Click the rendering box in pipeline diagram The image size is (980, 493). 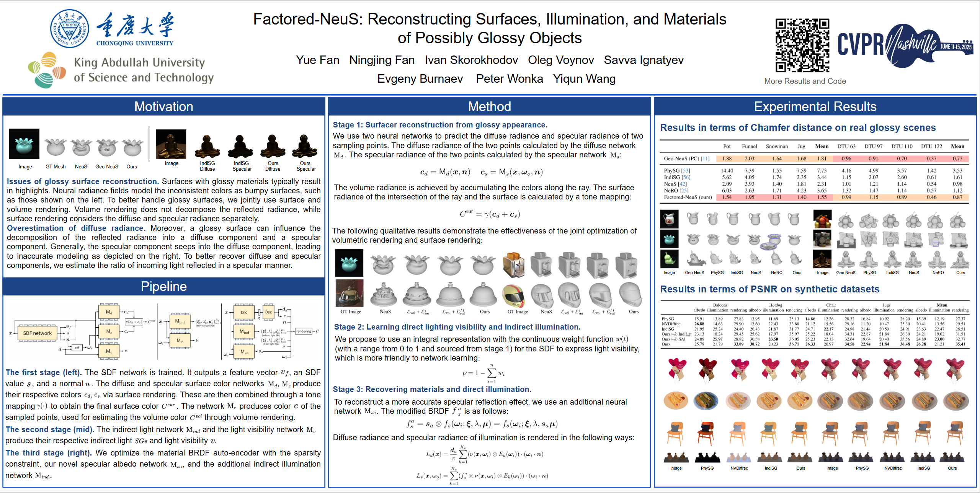304,331
